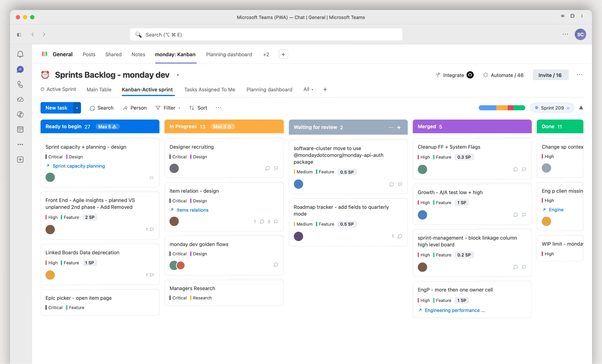Viewport: 602px width, 364px height.
Task: Click the Person filter button
Action: 135,108
